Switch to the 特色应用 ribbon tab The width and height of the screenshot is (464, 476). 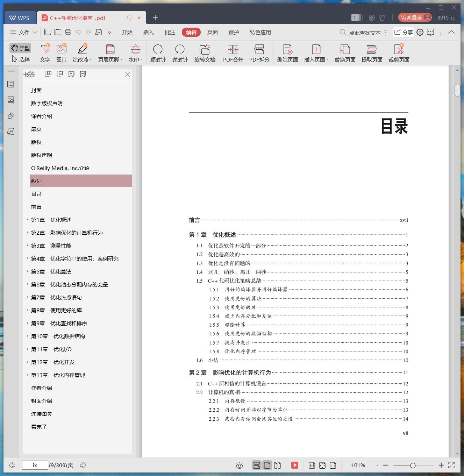(x=260, y=32)
